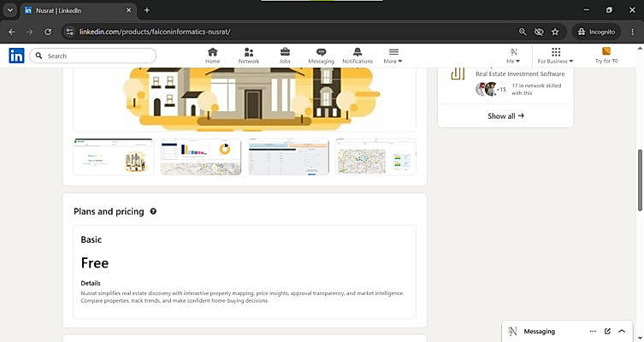Open the Me profile dropdown

pos(513,56)
